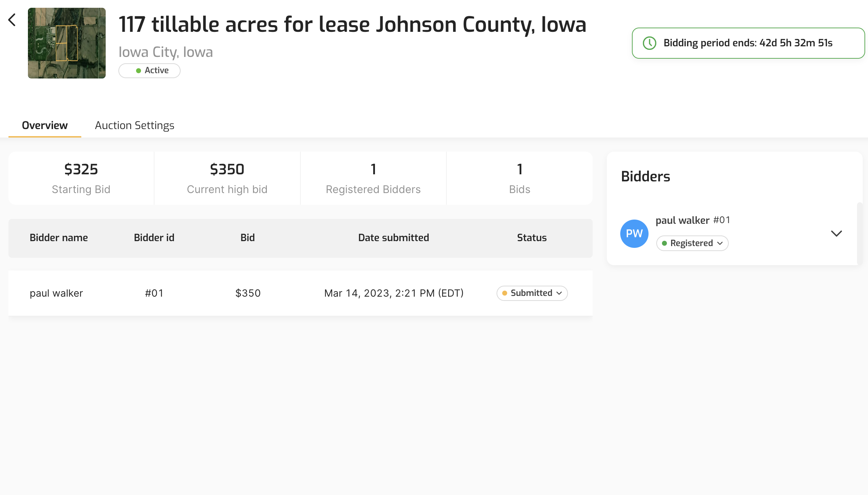Open the farm aerial map thumbnail
Image resolution: width=868 pixels, height=495 pixels.
(66, 43)
